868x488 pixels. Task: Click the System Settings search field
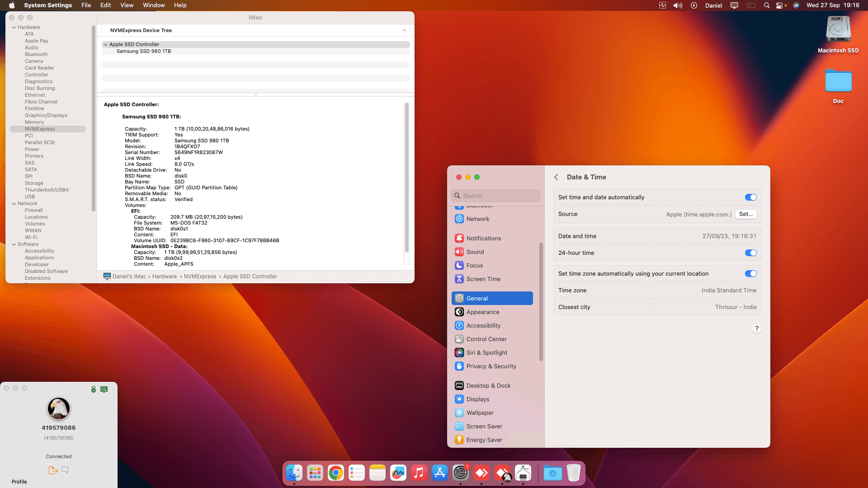(496, 196)
